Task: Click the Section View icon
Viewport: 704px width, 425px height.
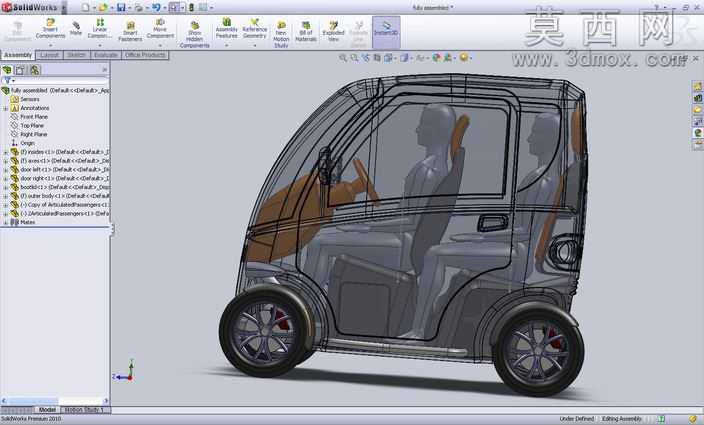Action: coord(377,58)
